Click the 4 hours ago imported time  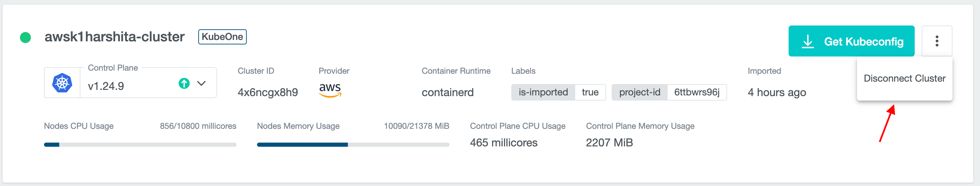coord(777,92)
